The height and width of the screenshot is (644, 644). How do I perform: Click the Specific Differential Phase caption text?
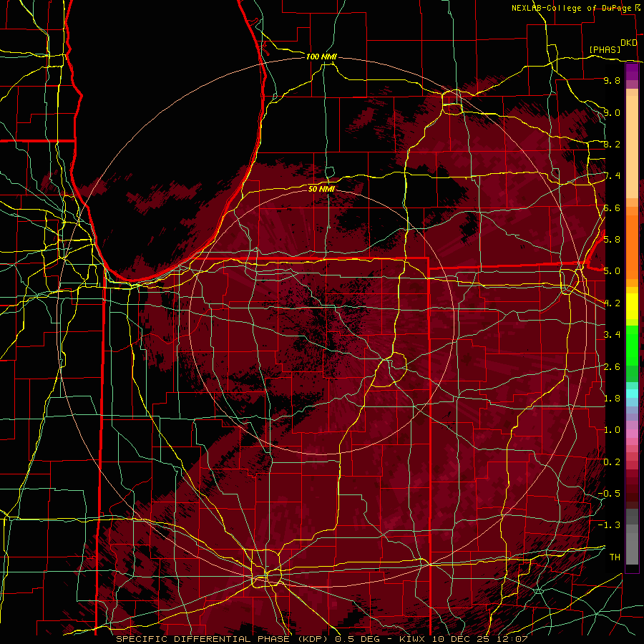[x=321, y=639]
